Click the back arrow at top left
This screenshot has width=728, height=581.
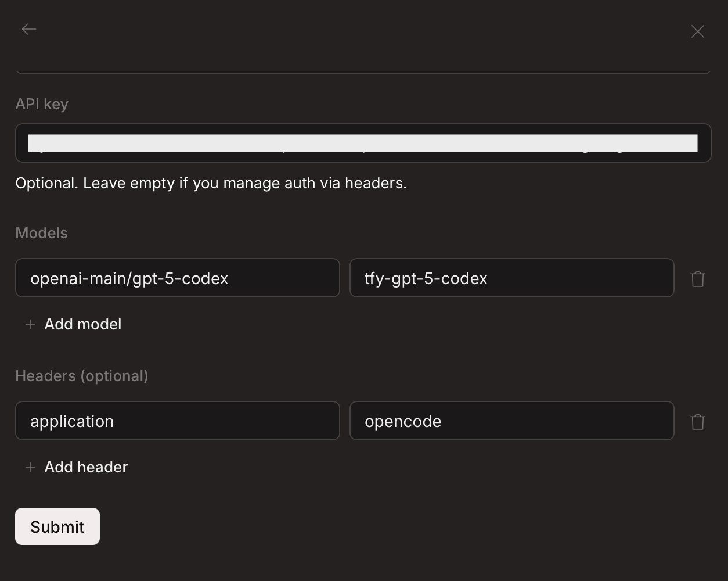point(28,28)
